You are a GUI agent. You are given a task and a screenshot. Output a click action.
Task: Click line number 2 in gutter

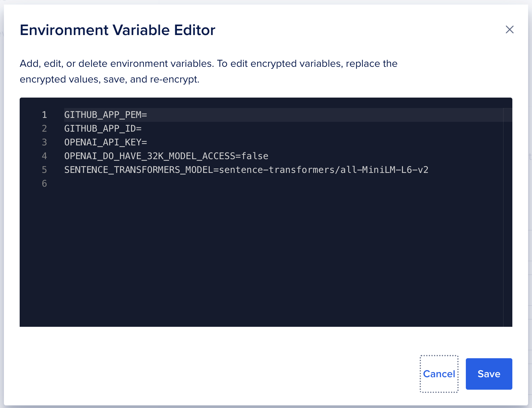pyautogui.click(x=44, y=129)
